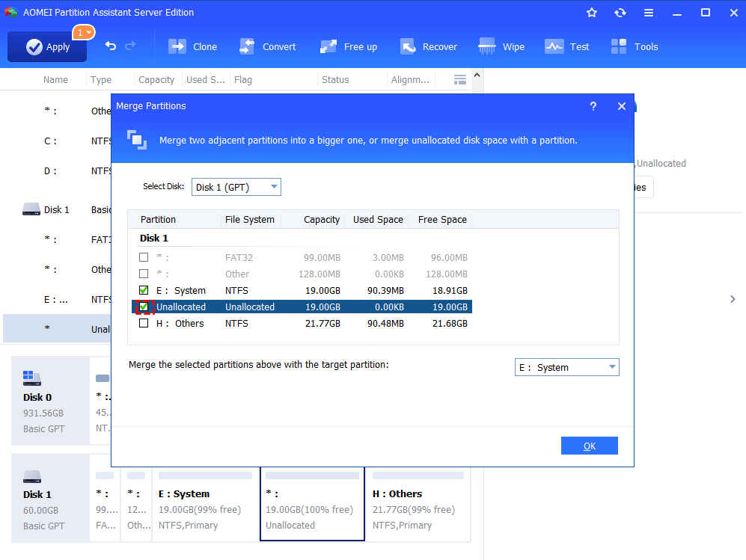Image resolution: width=746 pixels, height=560 pixels.
Task: Toggle the FAT32 partition checkbox
Action: coord(144,257)
